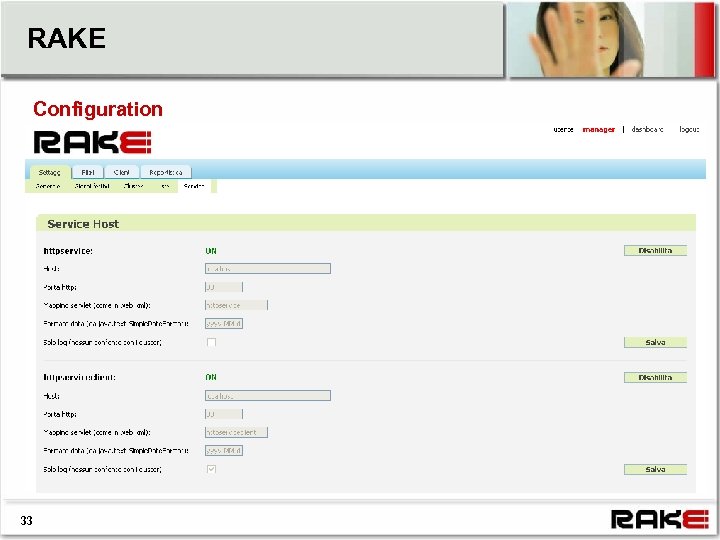Select the Cluster sub-tab

133,186
